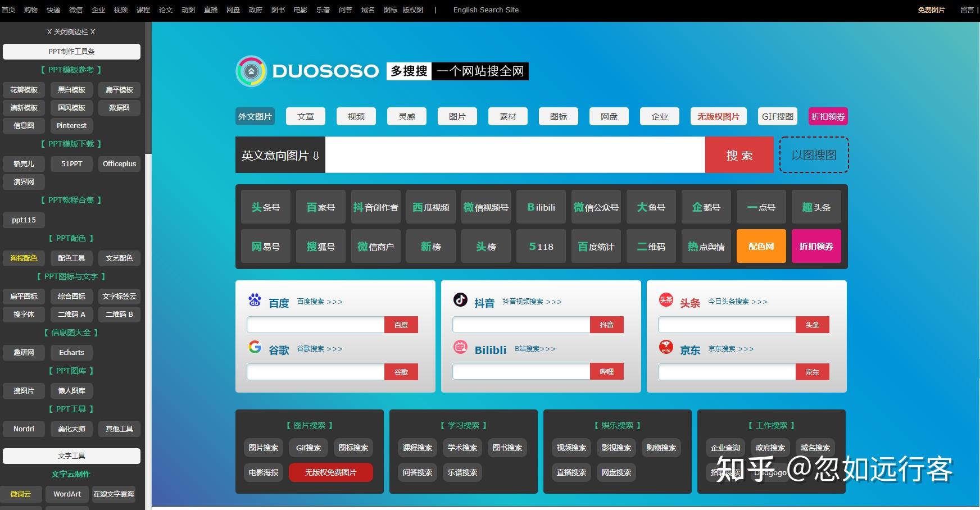Open Pinterest in the sidebar
Screen dimensions: 980x510
(72, 125)
